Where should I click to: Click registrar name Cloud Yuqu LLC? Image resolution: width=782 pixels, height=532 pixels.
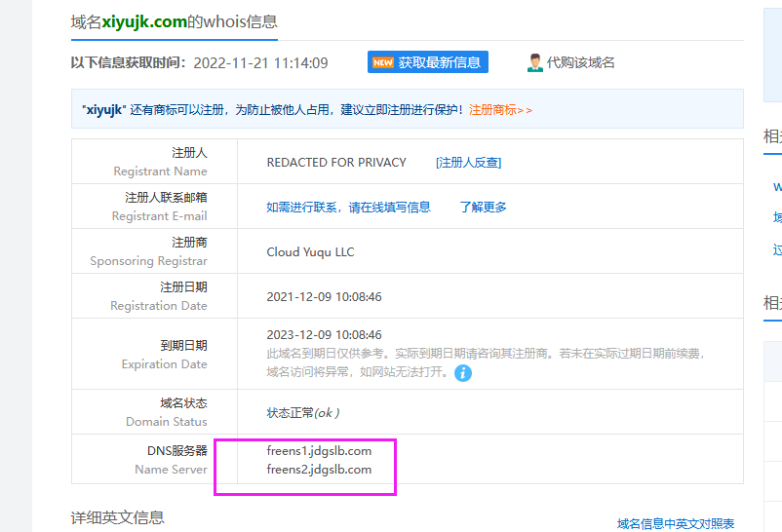click(x=310, y=252)
